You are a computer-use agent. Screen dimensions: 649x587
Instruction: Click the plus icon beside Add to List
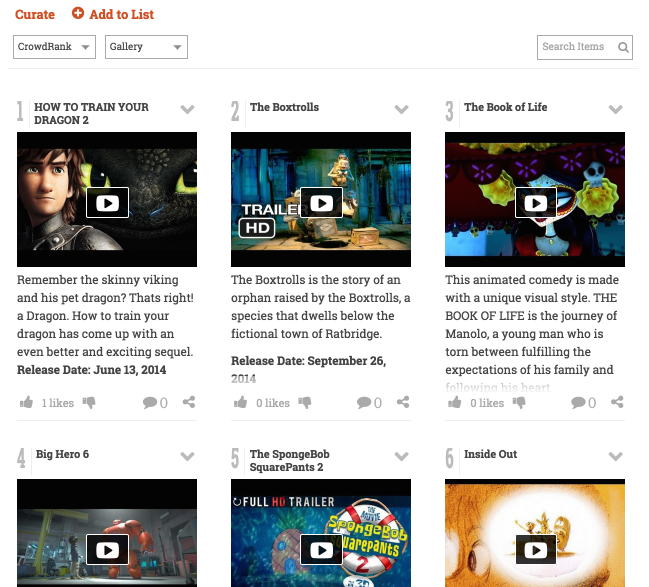click(x=78, y=13)
